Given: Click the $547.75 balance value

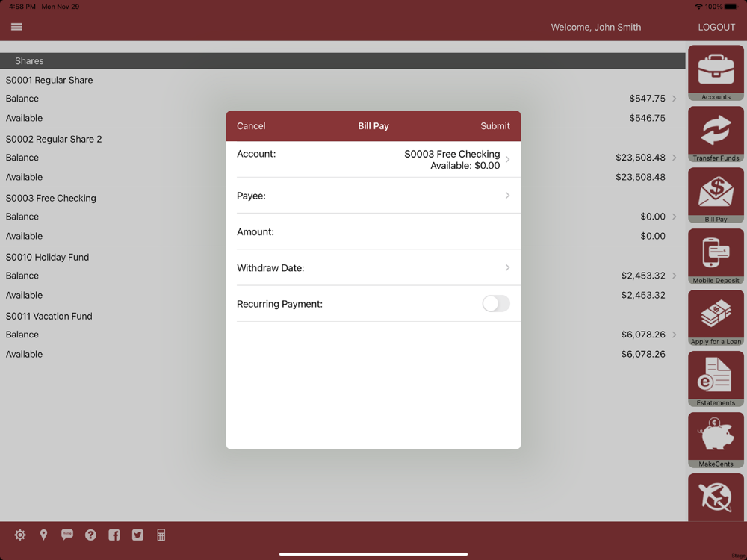Looking at the screenshot, I should click(647, 99).
